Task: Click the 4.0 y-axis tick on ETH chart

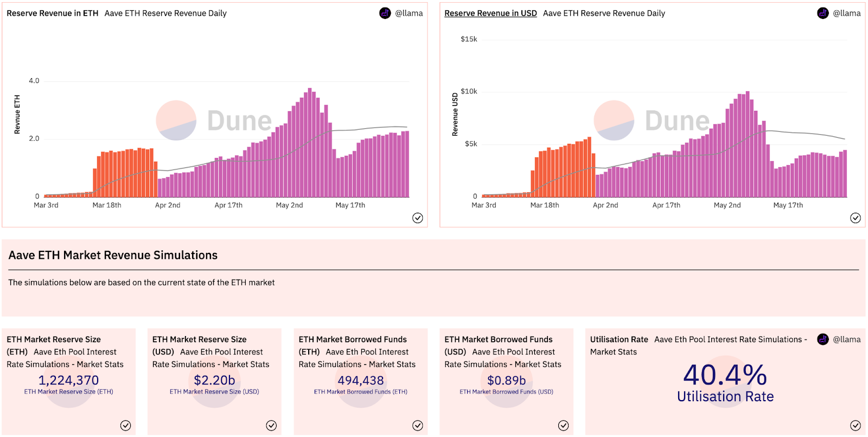Action: pos(34,81)
